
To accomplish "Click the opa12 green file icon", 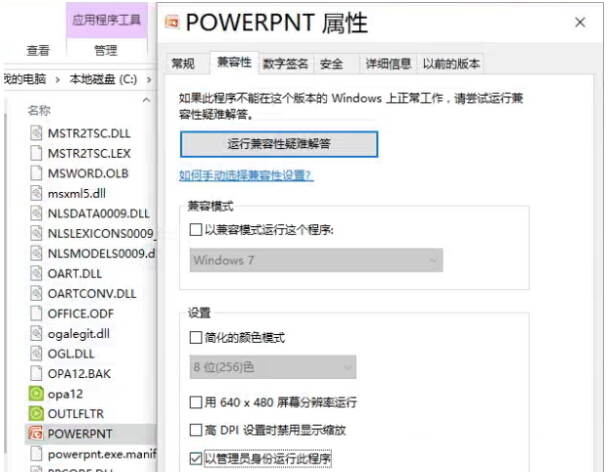I will tap(35, 393).
